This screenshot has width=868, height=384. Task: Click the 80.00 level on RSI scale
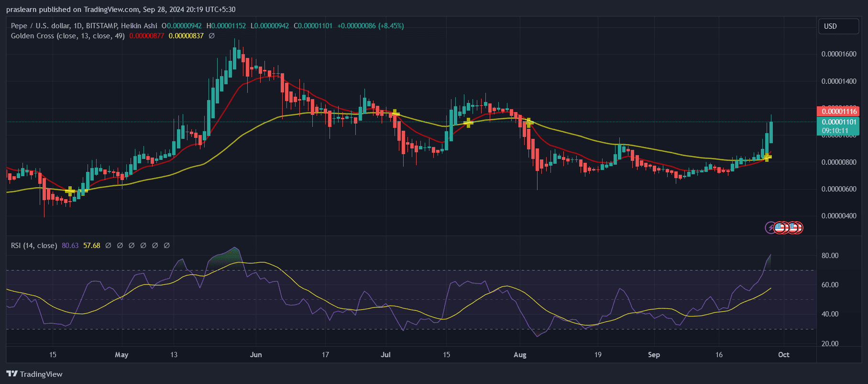point(830,256)
